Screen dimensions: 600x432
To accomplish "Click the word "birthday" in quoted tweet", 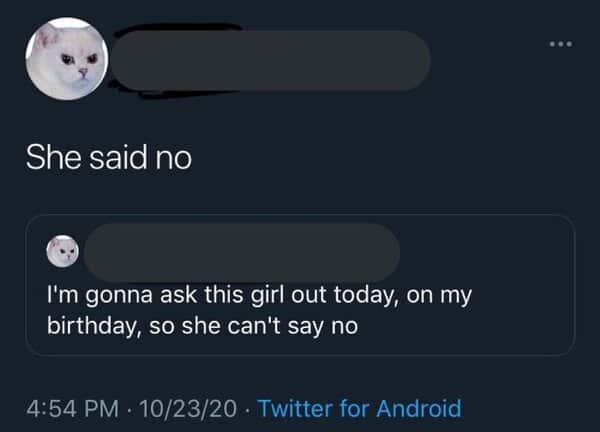I will pyautogui.click(x=91, y=326).
